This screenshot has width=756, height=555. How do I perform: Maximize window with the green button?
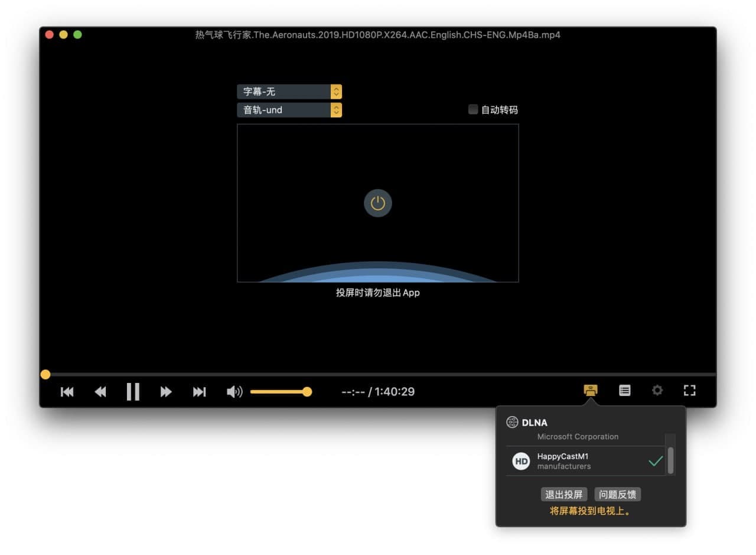click(x=77, y=35)
